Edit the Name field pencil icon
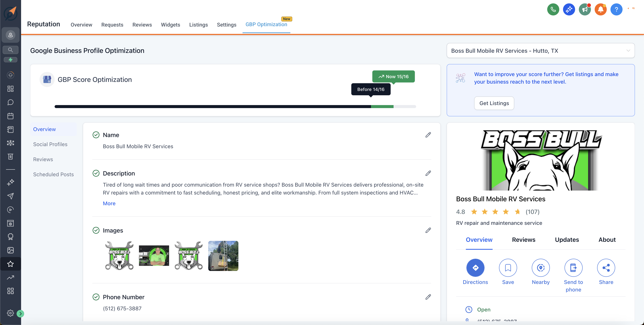This screenshot has width=644, height=325. coord(428,135)
